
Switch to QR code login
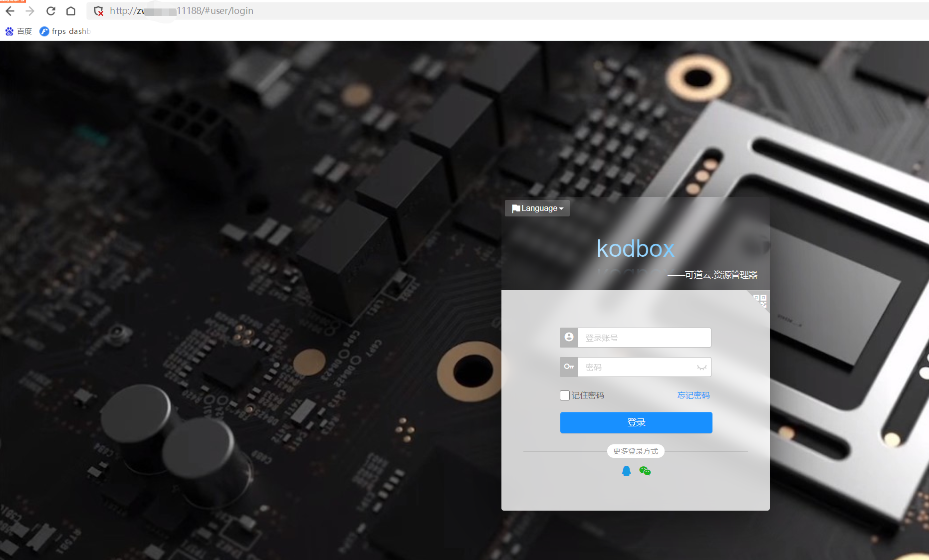760,300
